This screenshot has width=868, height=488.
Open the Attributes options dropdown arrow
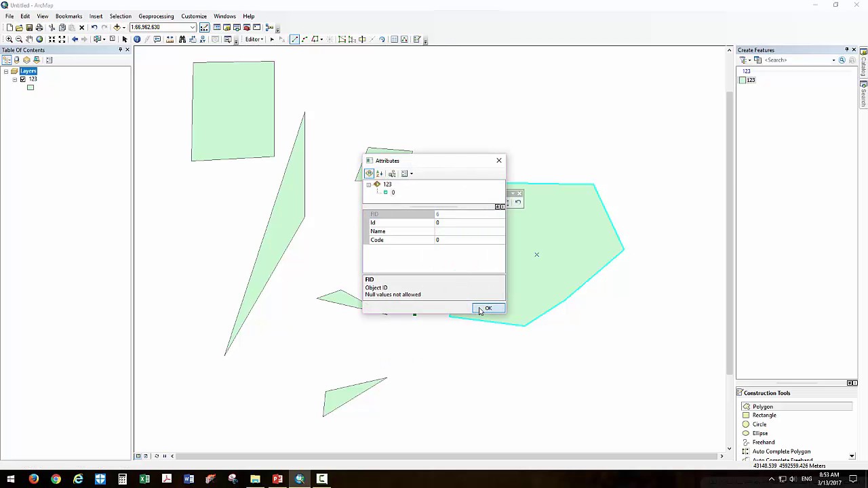(411, 174)
